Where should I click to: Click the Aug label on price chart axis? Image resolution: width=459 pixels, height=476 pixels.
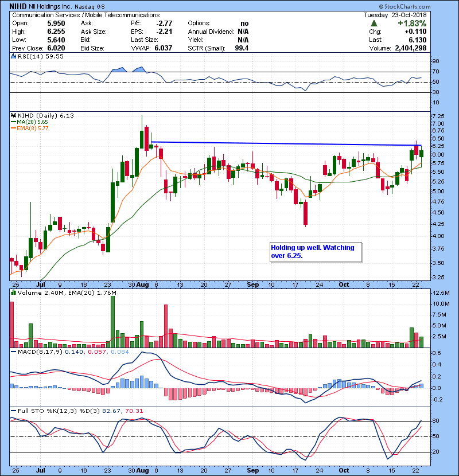pyautogui.click(x=142, y=285)
